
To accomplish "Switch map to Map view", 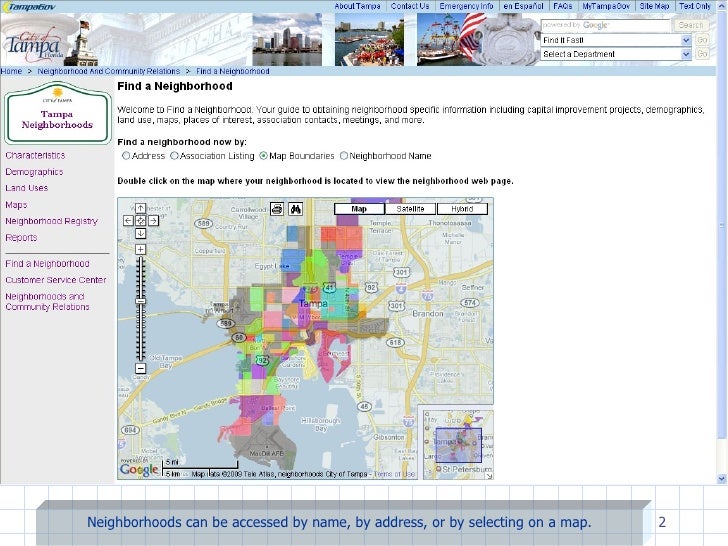I will click(x=359, y=209).
